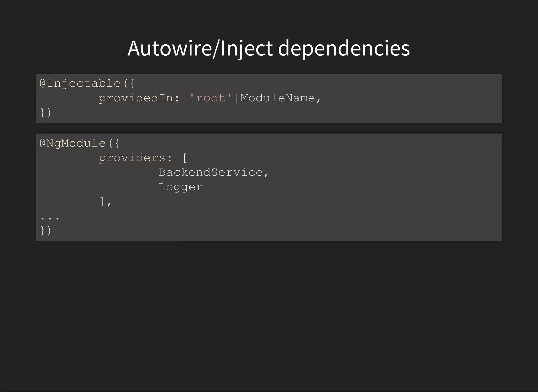Click the '],' closing bracket line
Screen dimensions: 538x392
click(106, 202)
